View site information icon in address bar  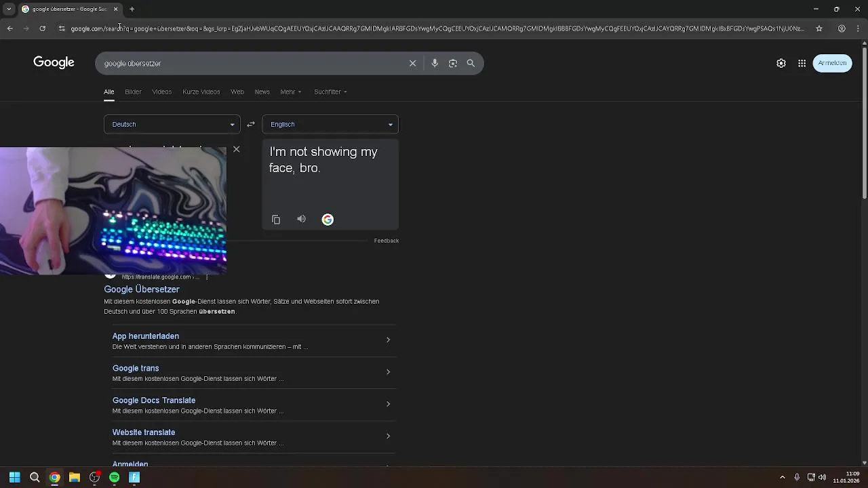click(62, 28)
